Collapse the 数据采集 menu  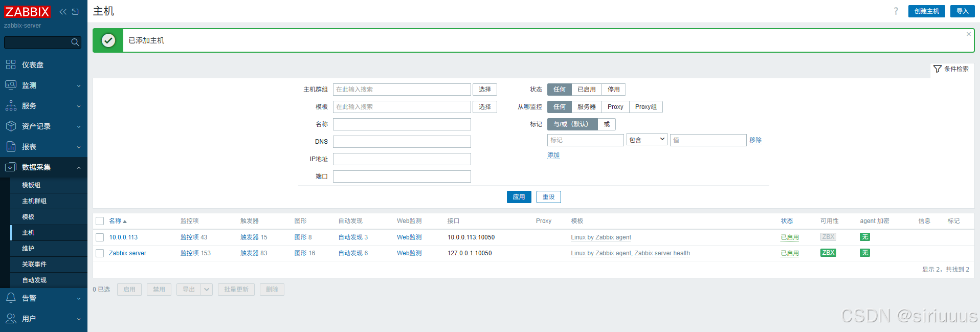click(x=43, y=167)
